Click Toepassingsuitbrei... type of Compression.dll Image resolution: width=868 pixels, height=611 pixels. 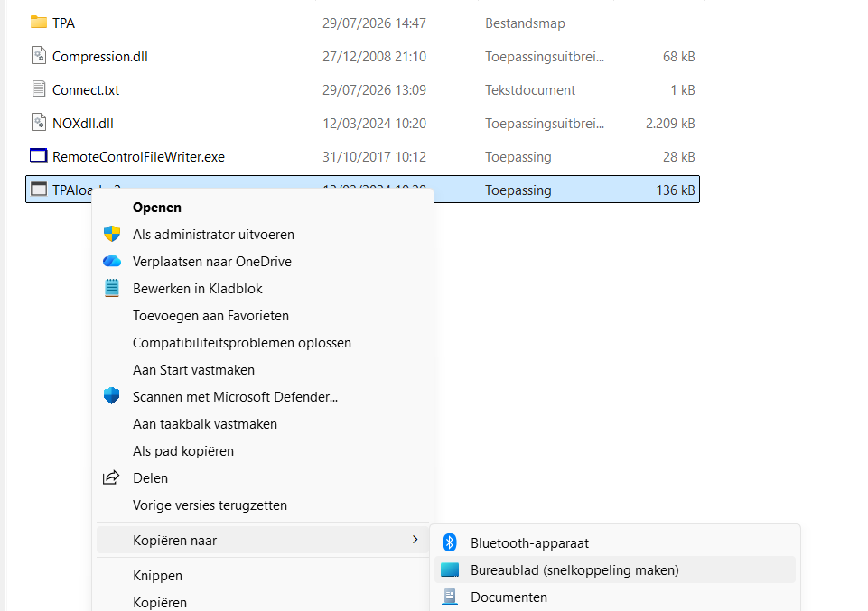(545, 57)
